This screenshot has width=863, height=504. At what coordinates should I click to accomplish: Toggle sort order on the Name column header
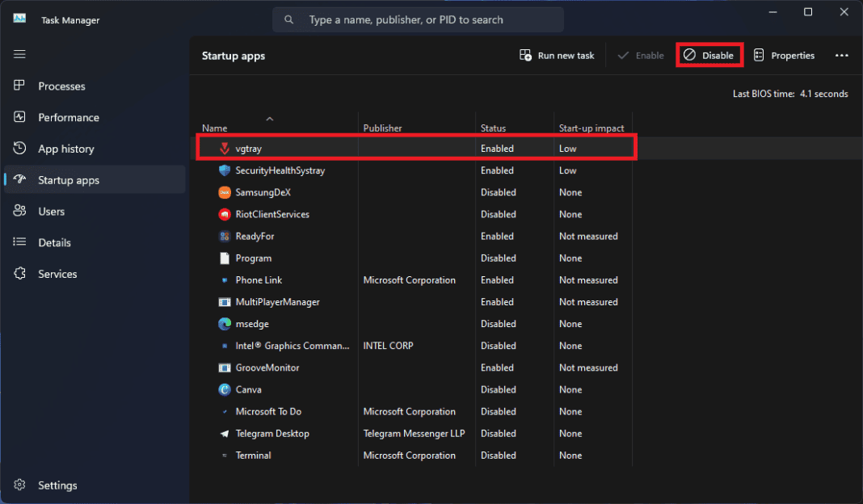coord(214,128)
